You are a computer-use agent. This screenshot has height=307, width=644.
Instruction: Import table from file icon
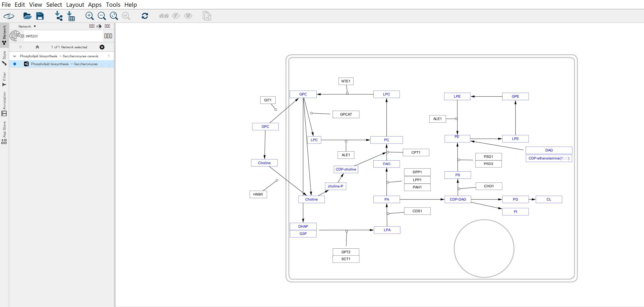pos(71,16)
